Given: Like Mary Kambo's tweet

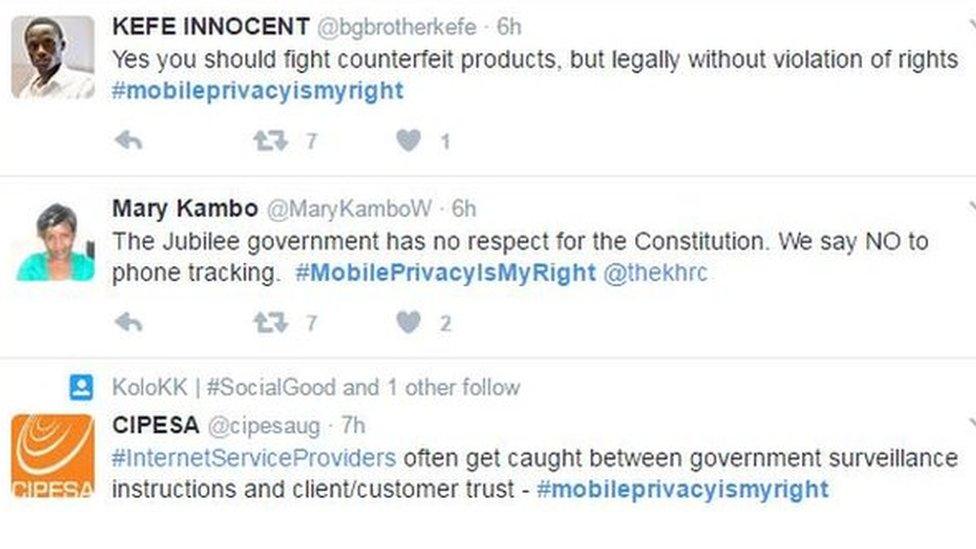Looking at the screenshot, I should (x=408, y=322).
